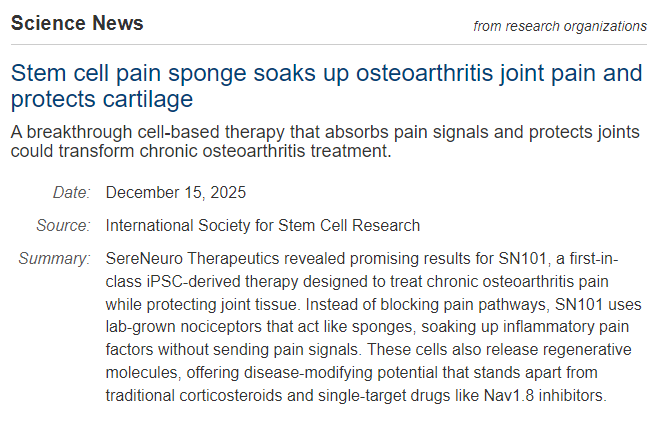Image resolution: width=658 pixels, height=421 pixels.
Task: Select the December 15, 2025 date
Action: pyautogui.click(x=175, y=192)
